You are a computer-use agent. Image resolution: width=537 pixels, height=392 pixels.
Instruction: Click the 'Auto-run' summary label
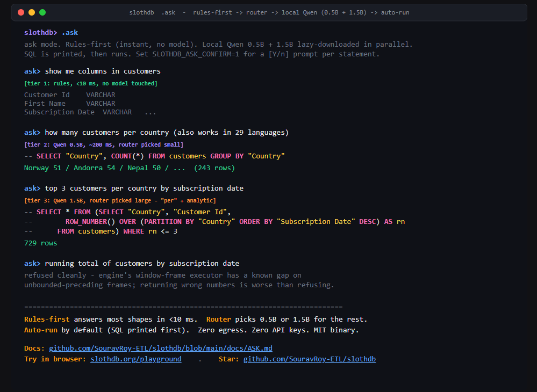point(42,330)
